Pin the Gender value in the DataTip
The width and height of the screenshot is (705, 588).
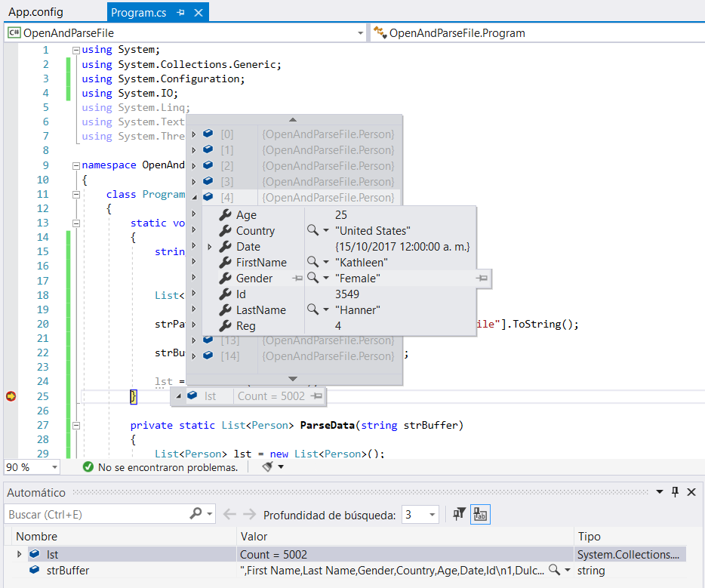click(482, 279)
